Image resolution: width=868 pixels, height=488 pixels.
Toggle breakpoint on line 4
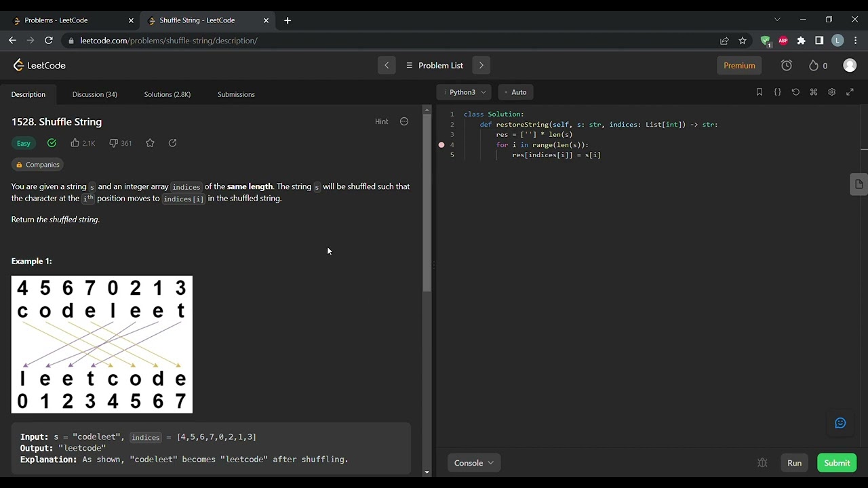click(x=441, y=145)
